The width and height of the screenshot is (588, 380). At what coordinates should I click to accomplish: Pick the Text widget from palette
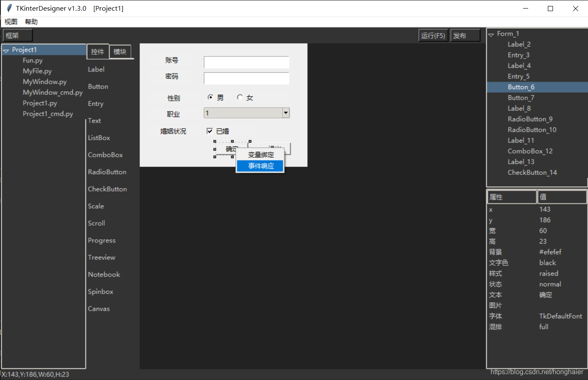[94, 121]
